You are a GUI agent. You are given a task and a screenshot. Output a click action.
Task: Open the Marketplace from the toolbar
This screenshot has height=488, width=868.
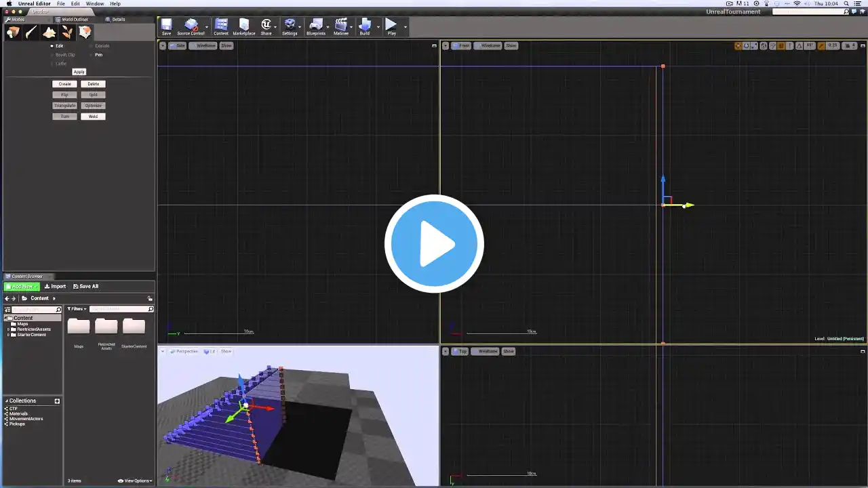pyautogui.click(x=244, y=26)
